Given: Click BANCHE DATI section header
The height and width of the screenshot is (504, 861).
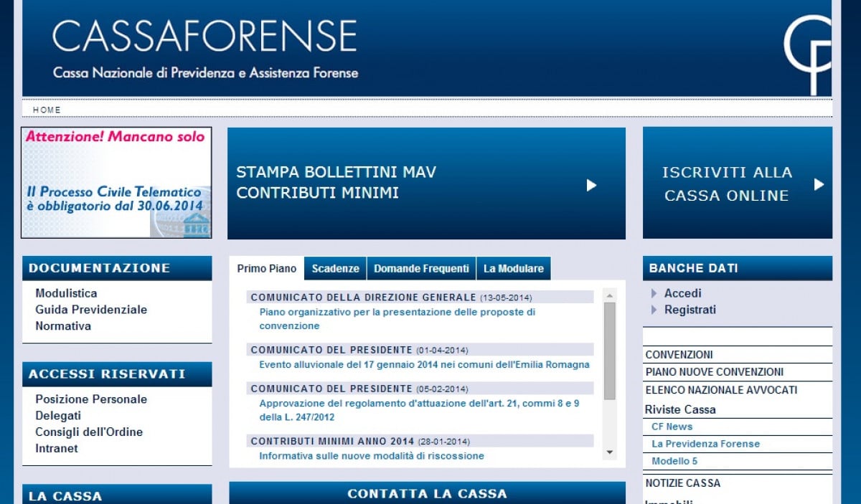Looking at the screenshot, I should coord(738,268).
